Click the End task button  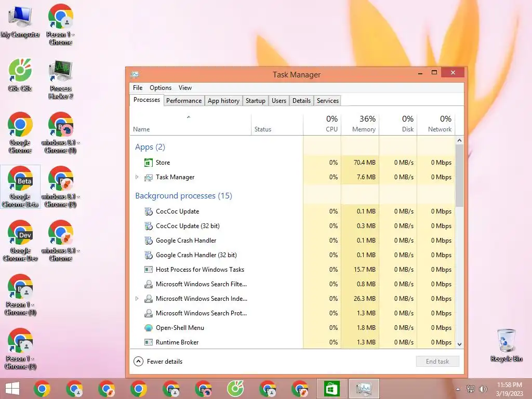click(x=437, y=362)
